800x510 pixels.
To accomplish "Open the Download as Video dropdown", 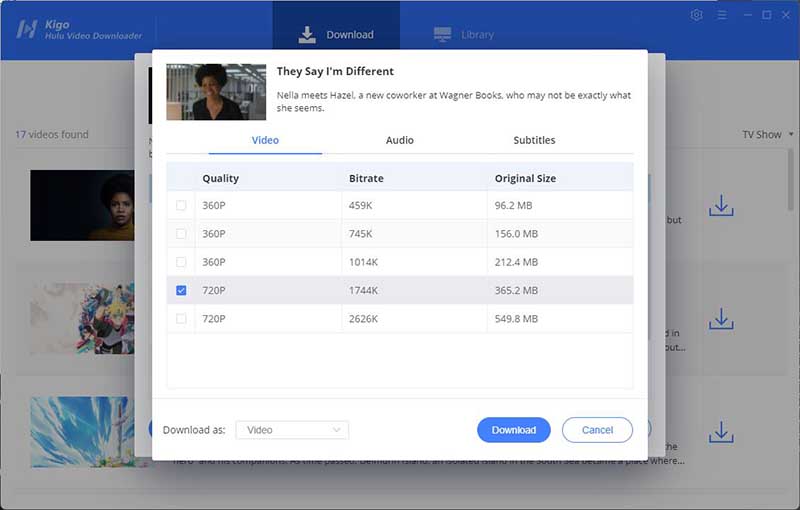I will 292,430.
